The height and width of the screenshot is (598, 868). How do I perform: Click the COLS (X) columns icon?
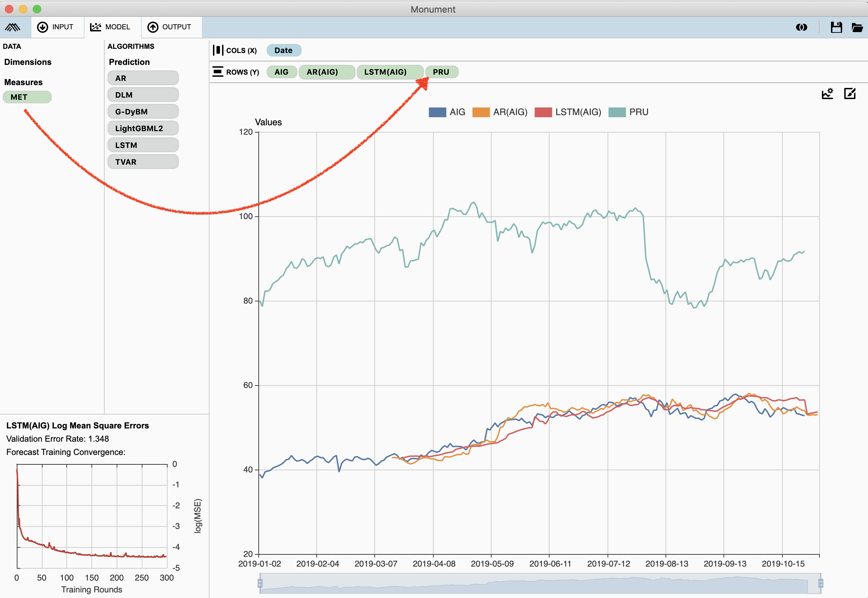tap(218, 50)
